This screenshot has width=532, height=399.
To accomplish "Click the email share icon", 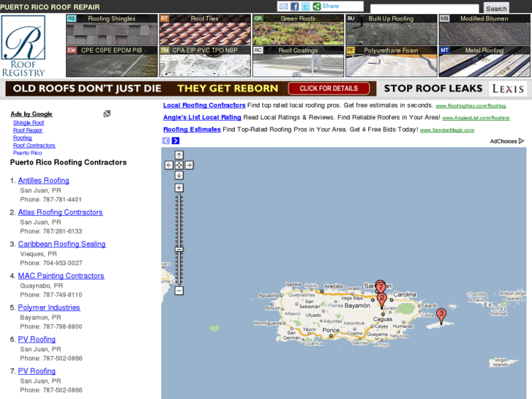I will (283, 6).
